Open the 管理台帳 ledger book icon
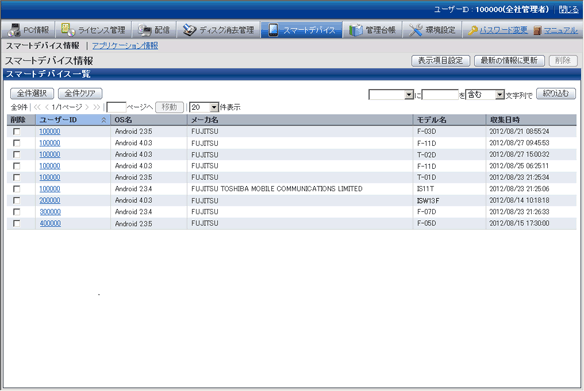Viewport: 584px width, 391px height. 356,30
